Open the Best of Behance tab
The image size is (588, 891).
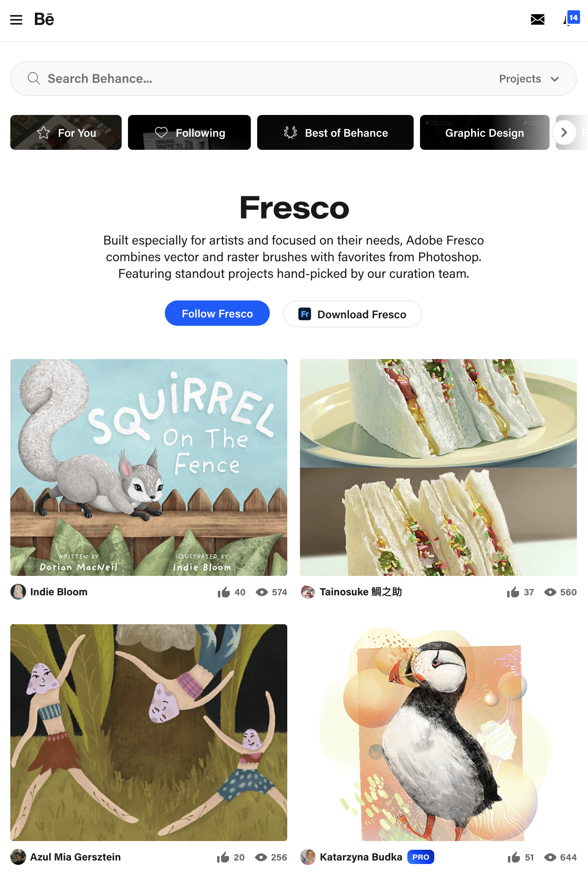(x=335, y=132)
